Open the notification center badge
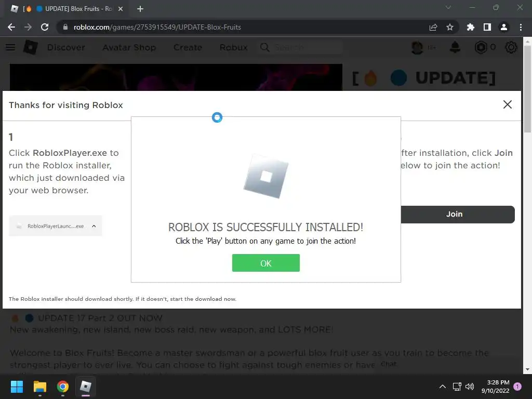 tap(517, 387)
